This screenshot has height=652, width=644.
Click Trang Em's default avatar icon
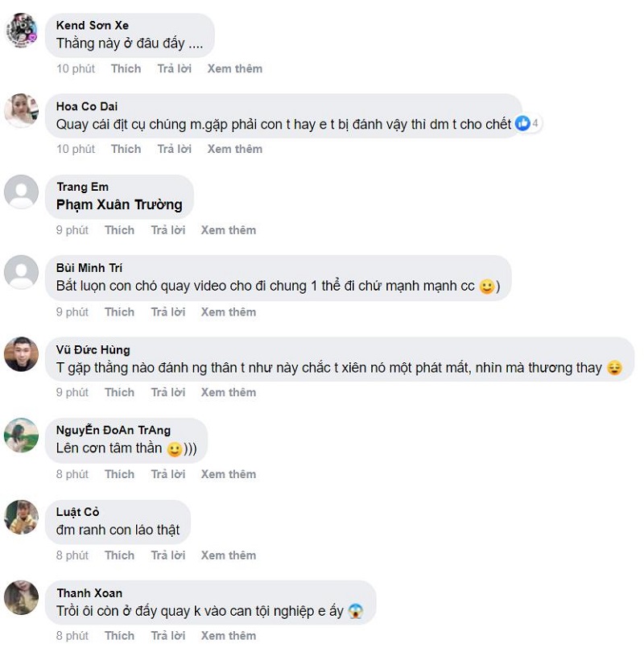pos(21,192)
